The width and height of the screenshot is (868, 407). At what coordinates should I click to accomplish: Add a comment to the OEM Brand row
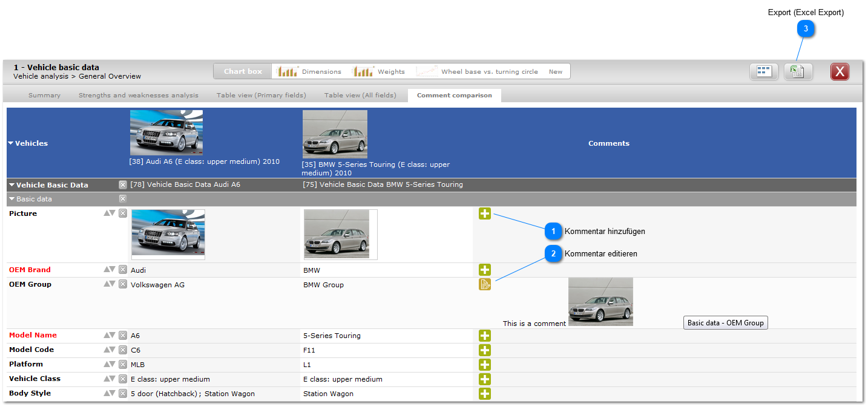485,270
